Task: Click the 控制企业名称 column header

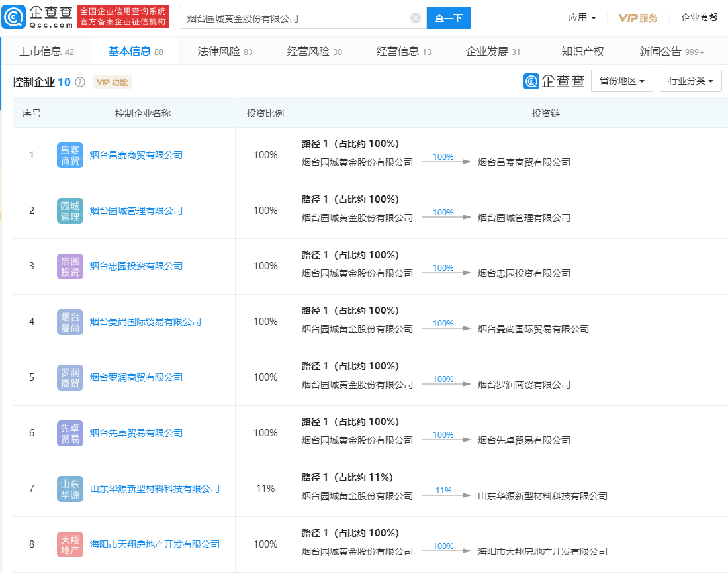Action: (x=143, y=113)
